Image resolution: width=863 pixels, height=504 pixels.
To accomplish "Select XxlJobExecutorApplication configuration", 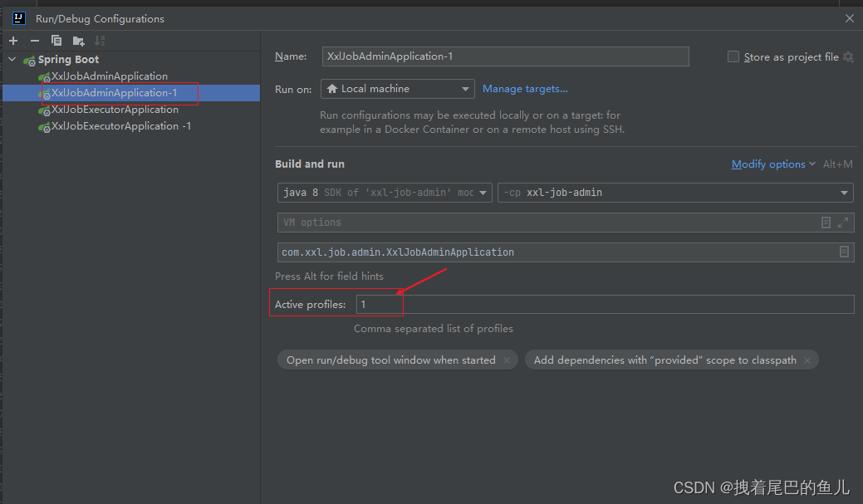I will 115,110.
